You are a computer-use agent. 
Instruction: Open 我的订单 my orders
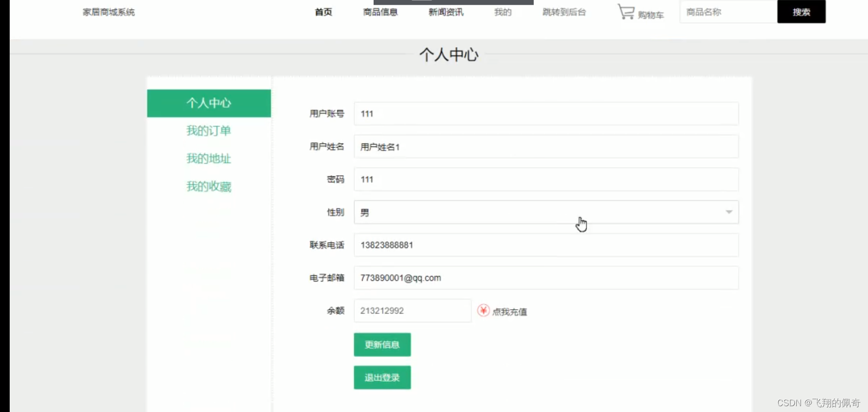[x=209, y=131]
